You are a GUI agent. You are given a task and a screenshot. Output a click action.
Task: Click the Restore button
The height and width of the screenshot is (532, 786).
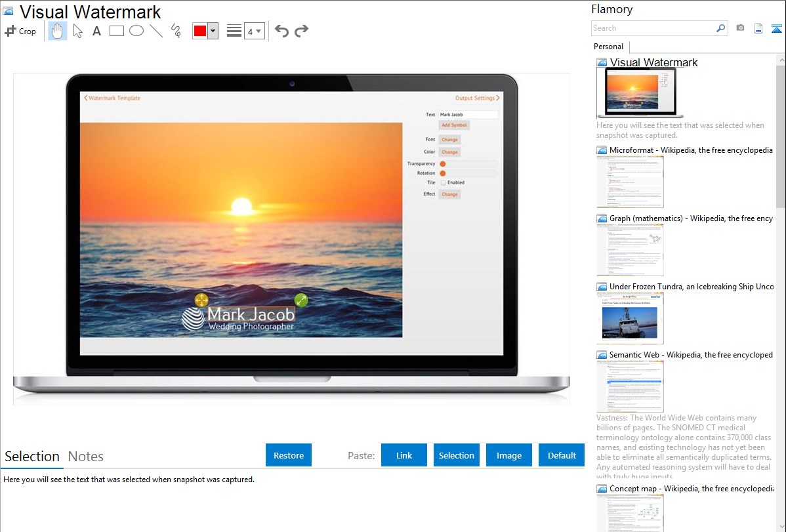coord(289,455)
